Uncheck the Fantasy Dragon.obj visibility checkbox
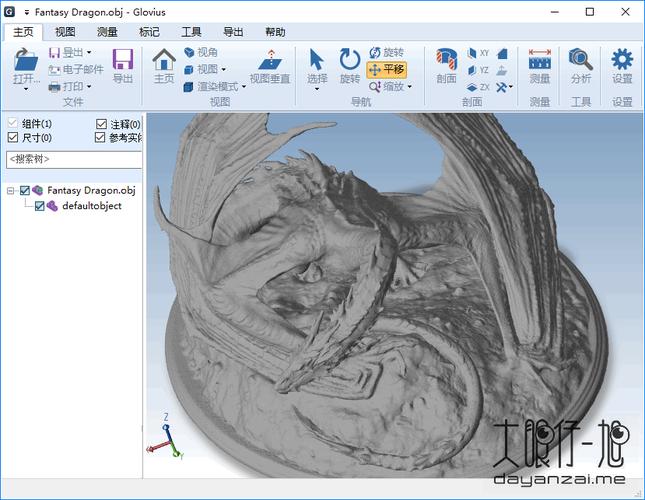This screenshot has width=645, height=500. (25, 190)
